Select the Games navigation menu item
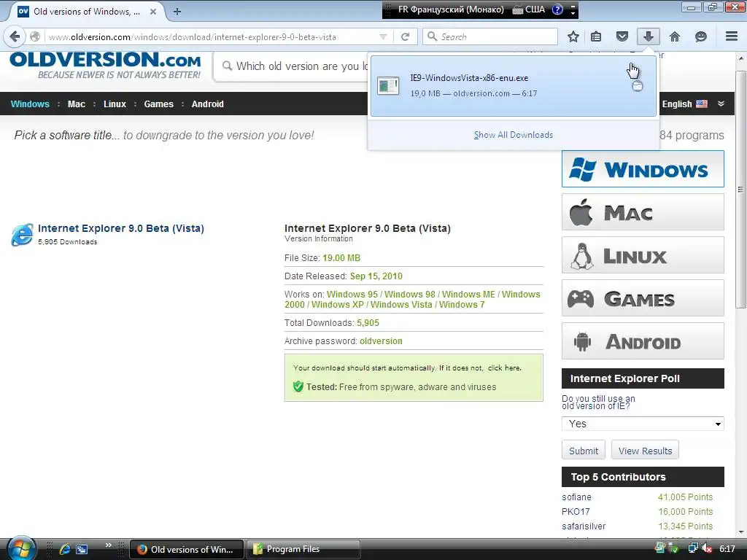 coord(158,104)
